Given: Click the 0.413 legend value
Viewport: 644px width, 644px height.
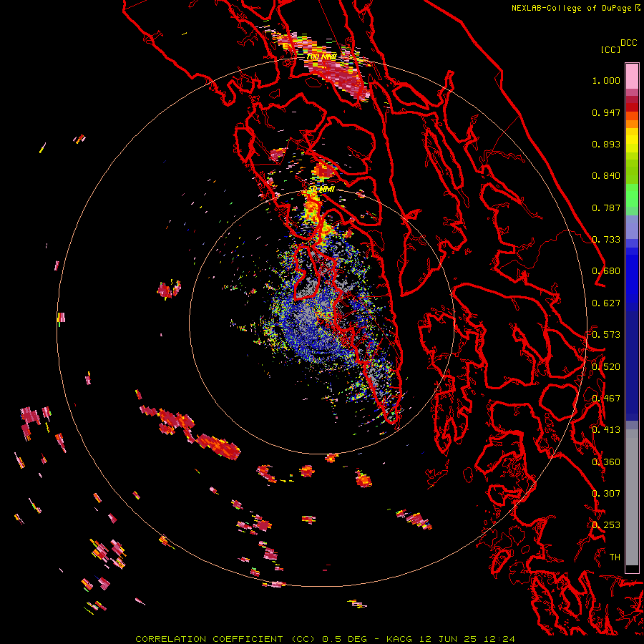Looking at the screenshot, I should point(606,430).
